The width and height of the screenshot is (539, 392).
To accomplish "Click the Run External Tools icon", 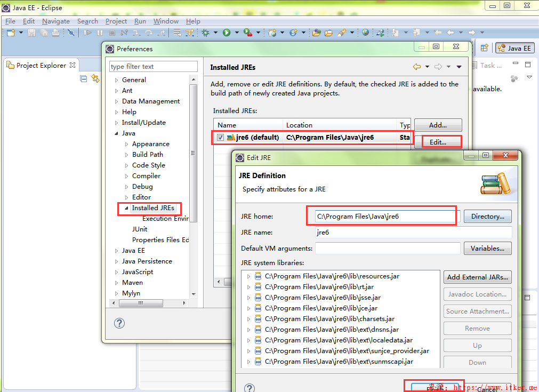I will pyautogui.click(x=247, y=33).
